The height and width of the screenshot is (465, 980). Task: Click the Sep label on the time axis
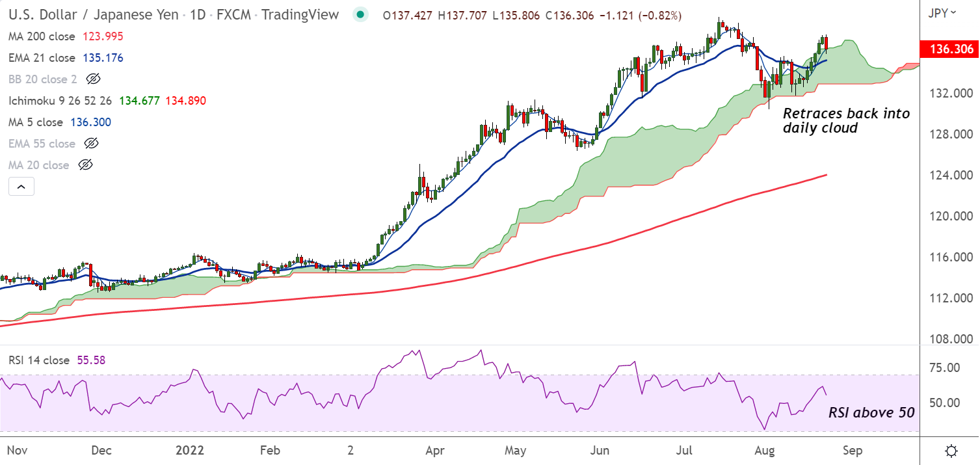coord(853,450)
